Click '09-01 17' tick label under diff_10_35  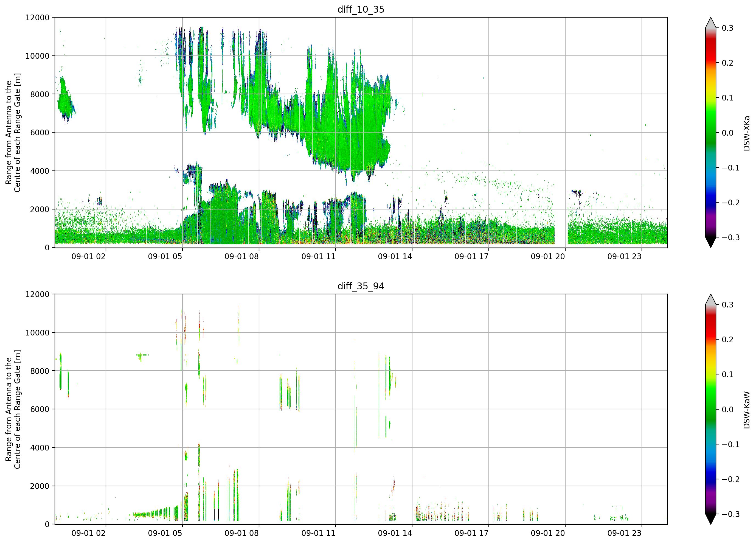pyautogui.click(x=471, y=256)
